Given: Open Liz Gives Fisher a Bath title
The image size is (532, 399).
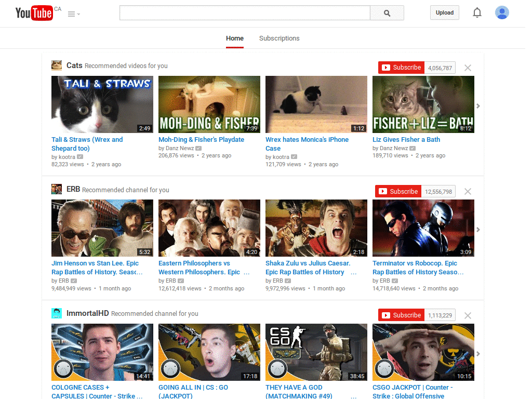Looking at the screenshot, I should click(x=406, y=139).
